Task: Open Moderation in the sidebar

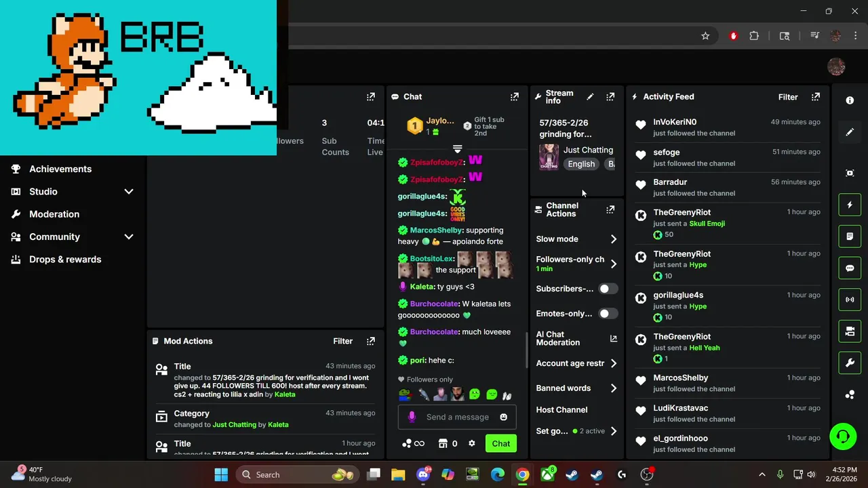Action: click(54, 214)
